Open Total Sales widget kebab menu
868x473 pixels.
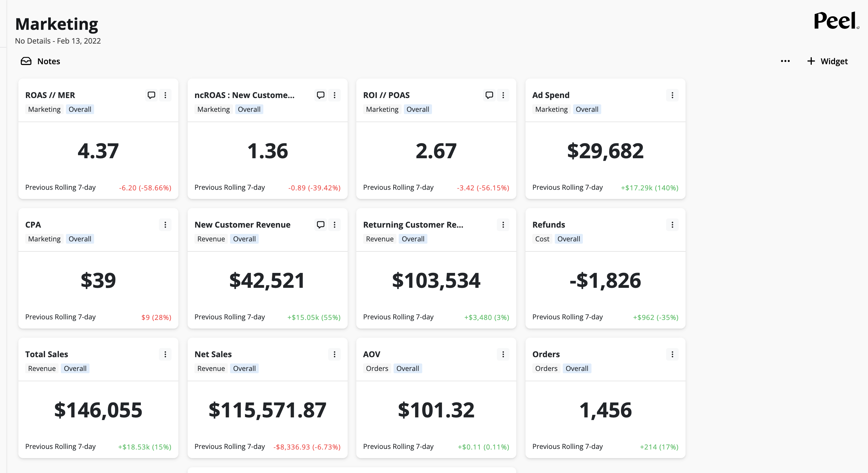coord(165,354)
